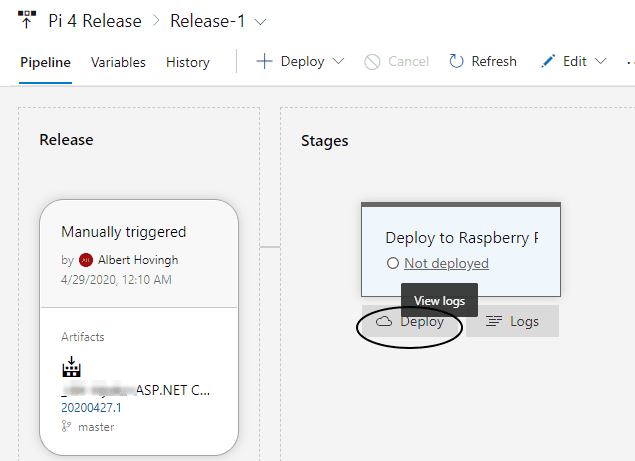Switch to the Variables tab
The width and height of the screenshot is (635, 461).
tap(118, 62)
